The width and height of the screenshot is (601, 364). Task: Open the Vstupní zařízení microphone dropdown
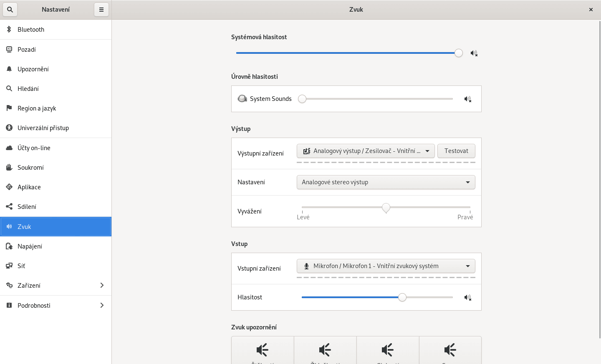coord(386,266)
